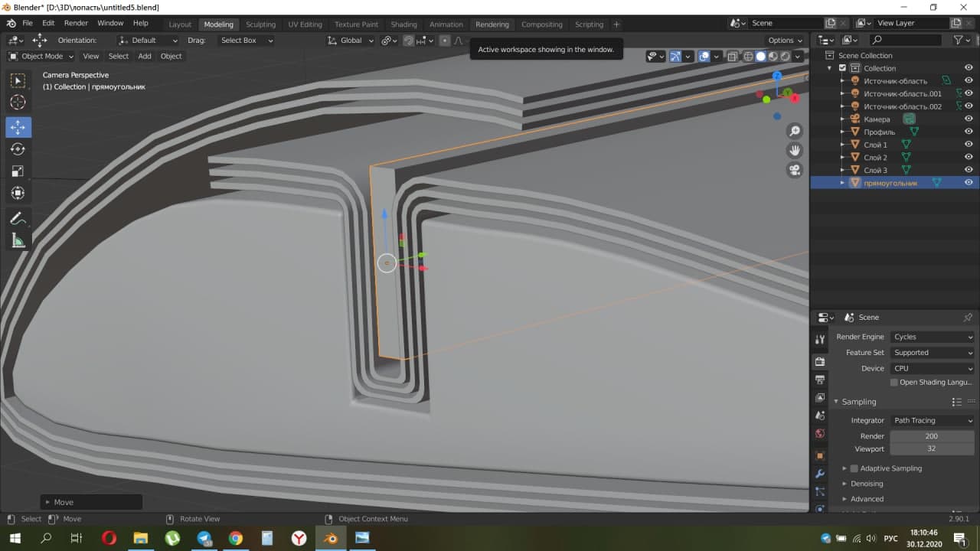The height and width of the screenshot is (551, 980).
Task: Toggle visibility of the Камера object
Action: click(969, 119)
